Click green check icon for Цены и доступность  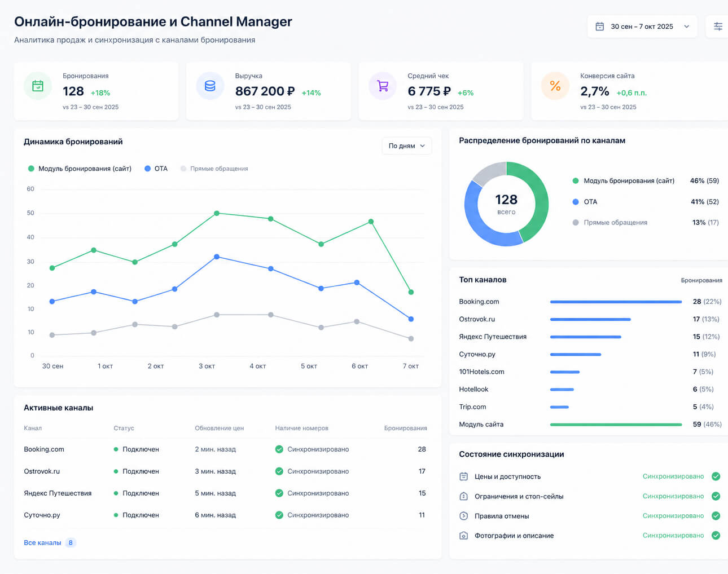[x=716, y=476]
